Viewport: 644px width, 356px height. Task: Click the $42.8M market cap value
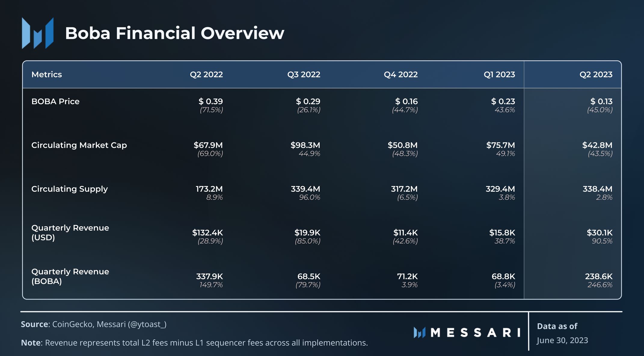(x=597, y=145)
